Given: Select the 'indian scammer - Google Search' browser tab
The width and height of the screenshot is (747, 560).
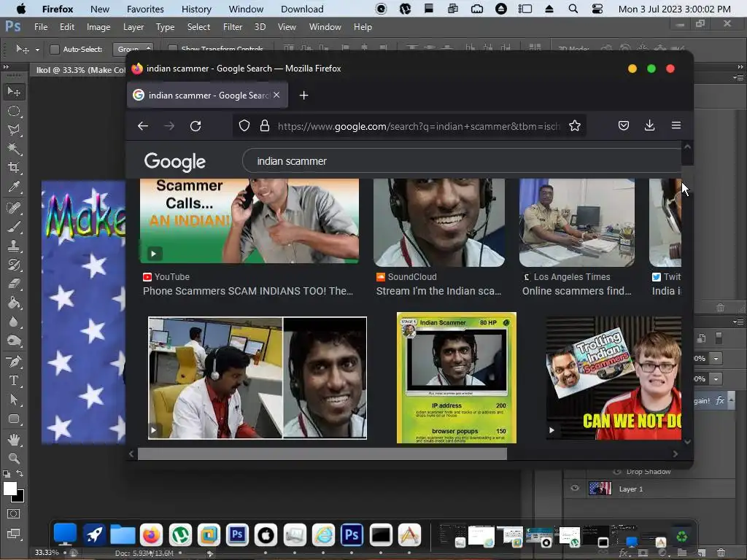Looking at the screenshot, I should pos(207,96).
